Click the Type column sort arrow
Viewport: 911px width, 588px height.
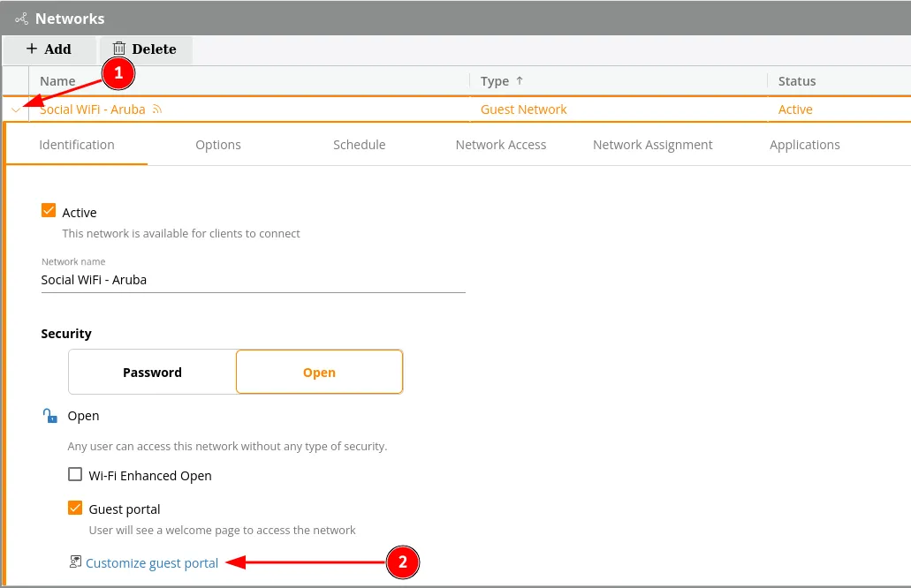coord(520,81)
